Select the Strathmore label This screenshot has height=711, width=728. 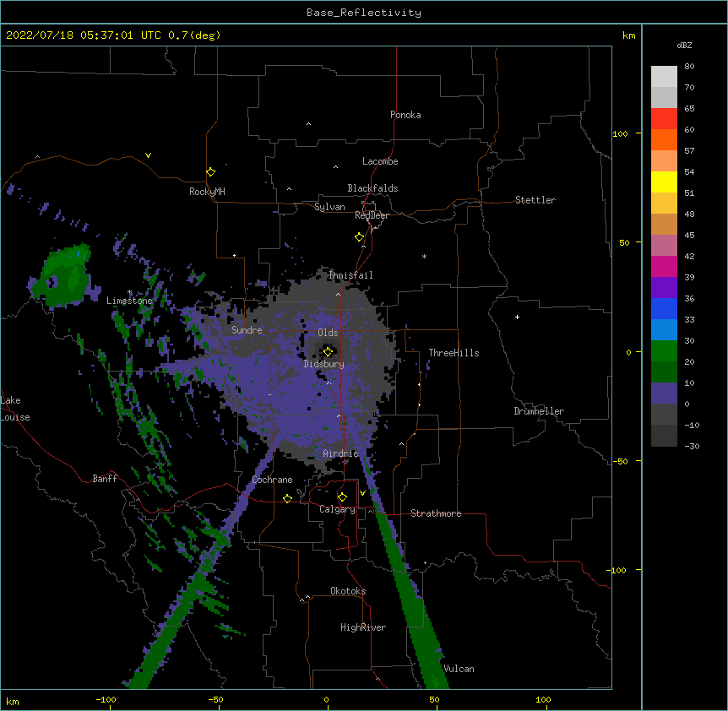pos(436,513)
